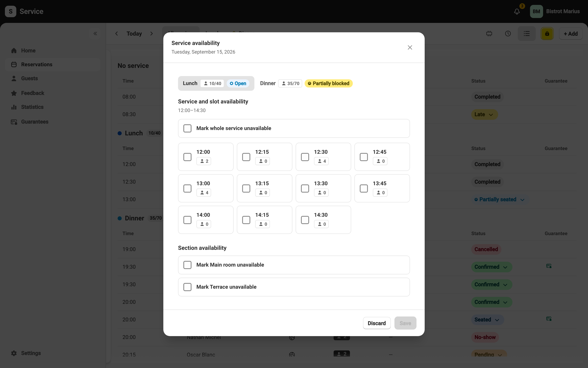Check the 13:30 slot checkbox
Screen dimensions: 588x368
pos(305,188)
